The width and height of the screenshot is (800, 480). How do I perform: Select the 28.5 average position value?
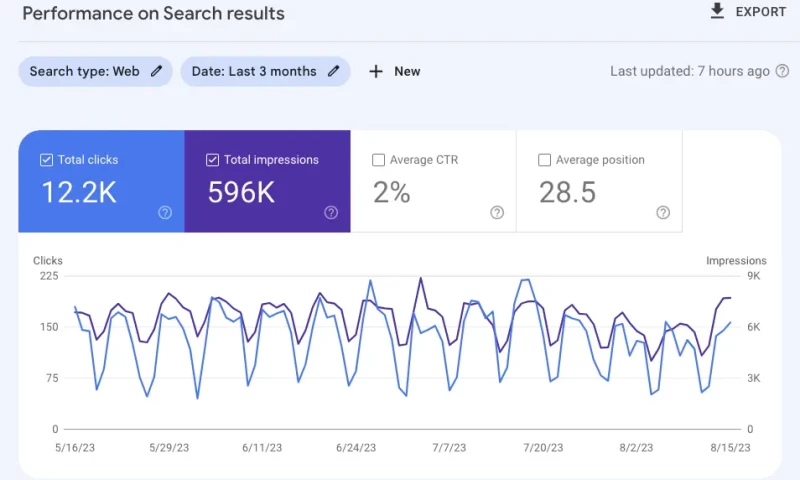tap(567, 192)
